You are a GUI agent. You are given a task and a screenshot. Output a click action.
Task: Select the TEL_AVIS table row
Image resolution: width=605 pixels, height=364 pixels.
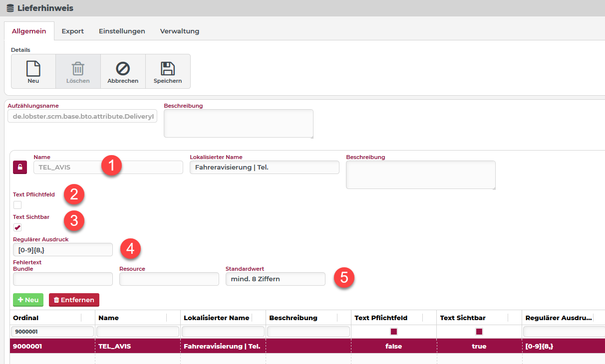[x=200, y=346]
